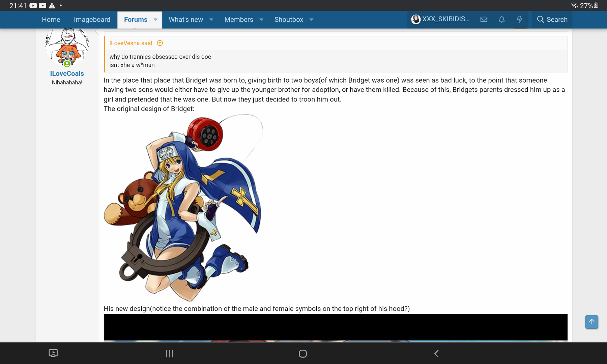Open the new design image below the caption

336,328
